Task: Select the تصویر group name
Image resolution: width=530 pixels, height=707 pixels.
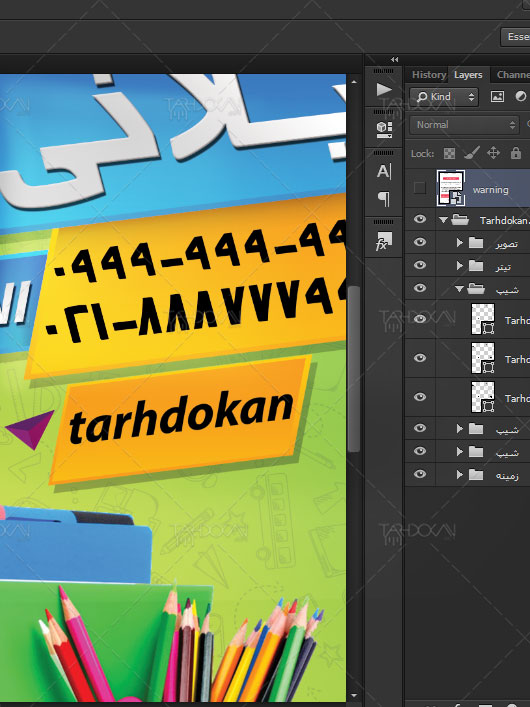Action: [x=507, y=244]
